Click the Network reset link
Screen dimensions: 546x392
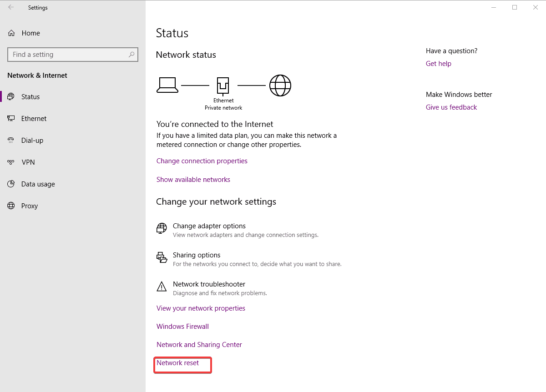pos(178,363)
